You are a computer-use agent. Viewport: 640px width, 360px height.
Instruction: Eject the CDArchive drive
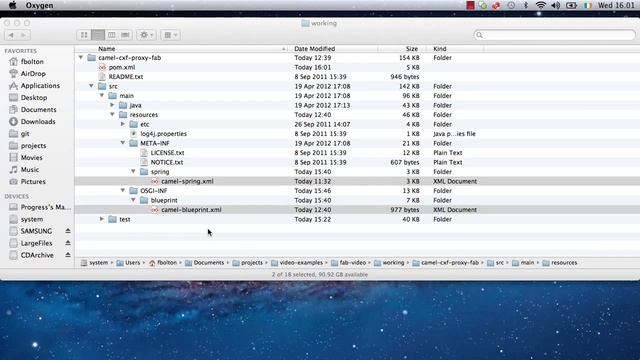68,255
